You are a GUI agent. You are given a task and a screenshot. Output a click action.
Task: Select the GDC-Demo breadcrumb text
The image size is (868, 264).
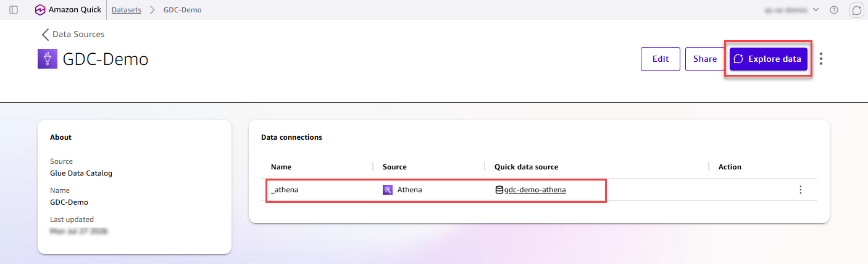(x=182, y=10)
